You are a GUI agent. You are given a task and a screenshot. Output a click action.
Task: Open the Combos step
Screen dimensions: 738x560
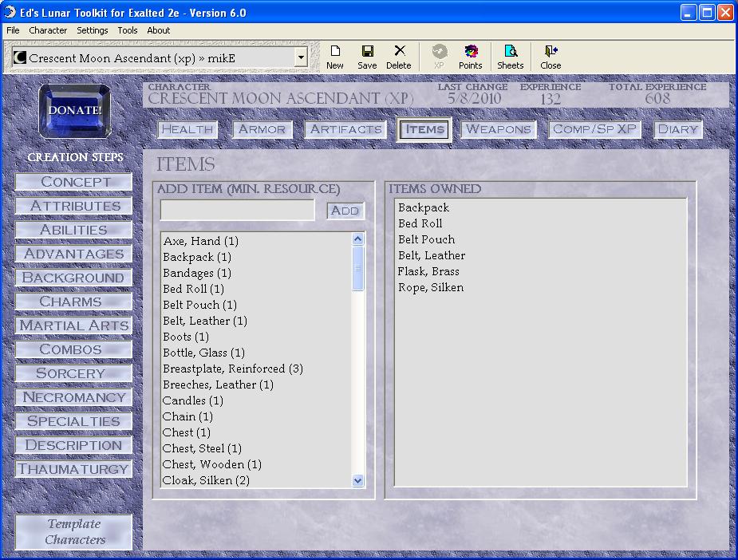tap(74, 349)
